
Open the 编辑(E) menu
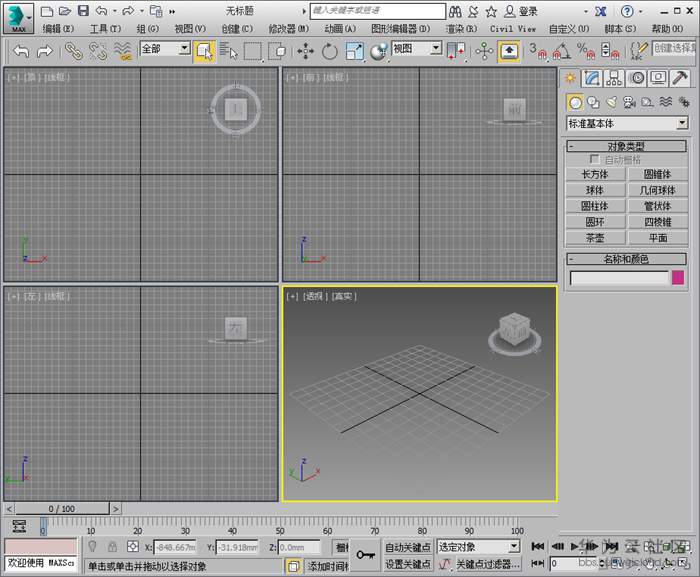coord(58,29)
